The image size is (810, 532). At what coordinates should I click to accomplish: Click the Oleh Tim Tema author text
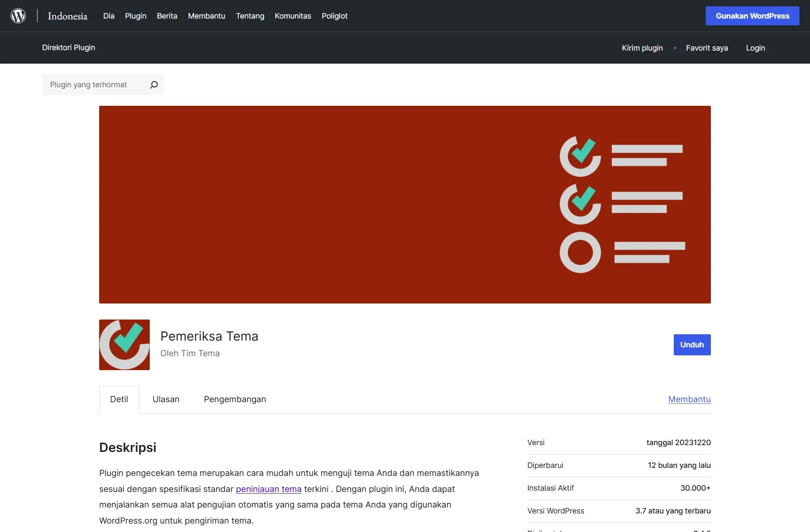(x=190, y=353)
